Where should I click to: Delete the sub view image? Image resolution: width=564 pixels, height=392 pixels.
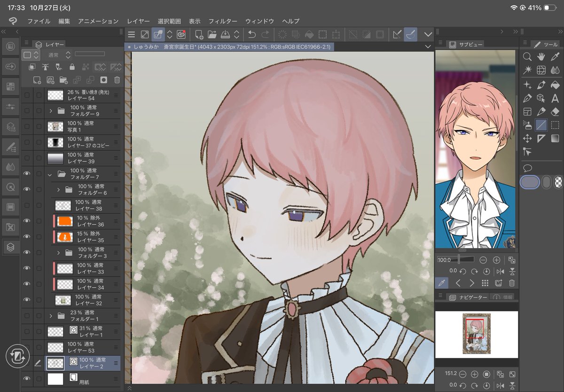click(512, 283)
